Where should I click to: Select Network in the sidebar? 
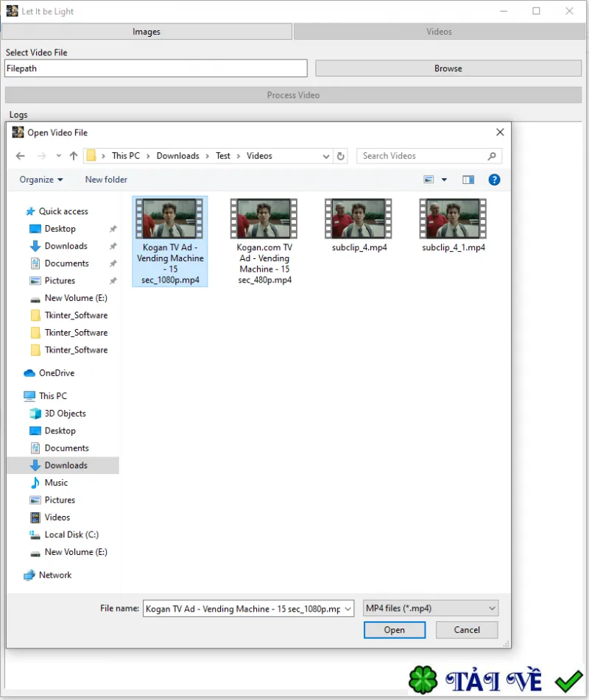[55, 575]
